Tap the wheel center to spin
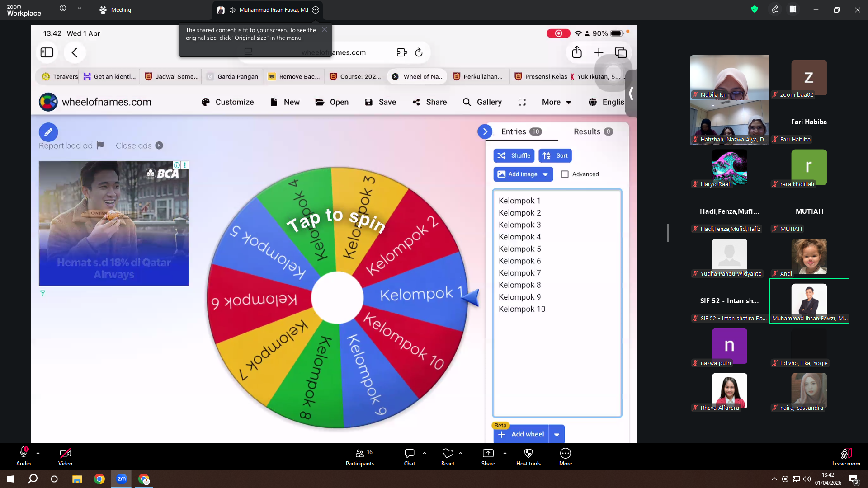The width and height of the screenshot is (868, 488). (x=337, y=297)
